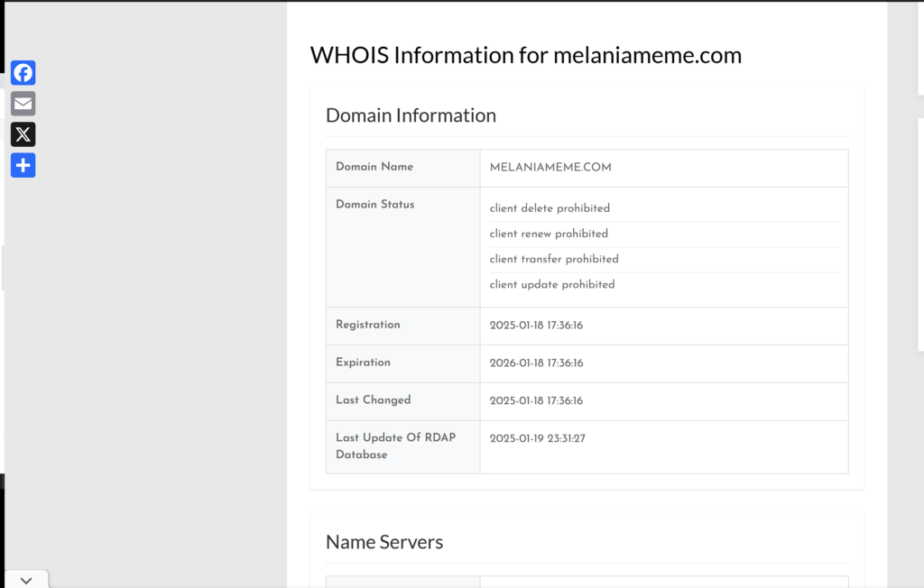Click the Expiration label cell

coord(403,363)
